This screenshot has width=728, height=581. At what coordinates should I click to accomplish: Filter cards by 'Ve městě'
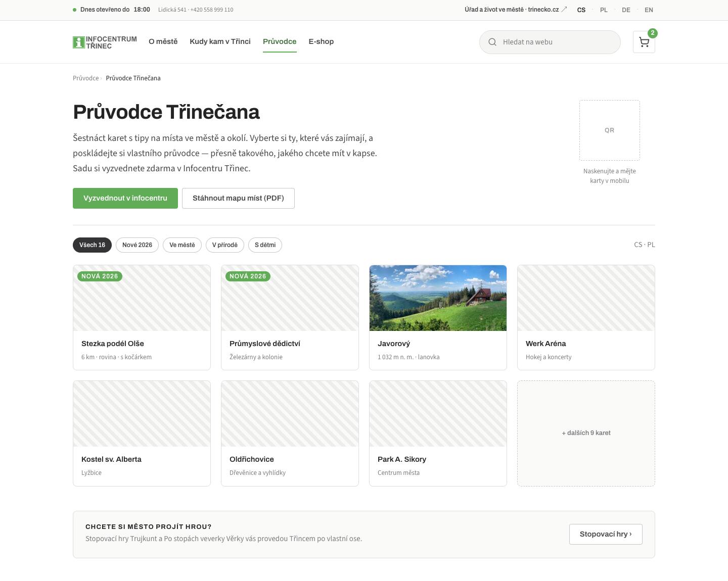click(182, 245)
